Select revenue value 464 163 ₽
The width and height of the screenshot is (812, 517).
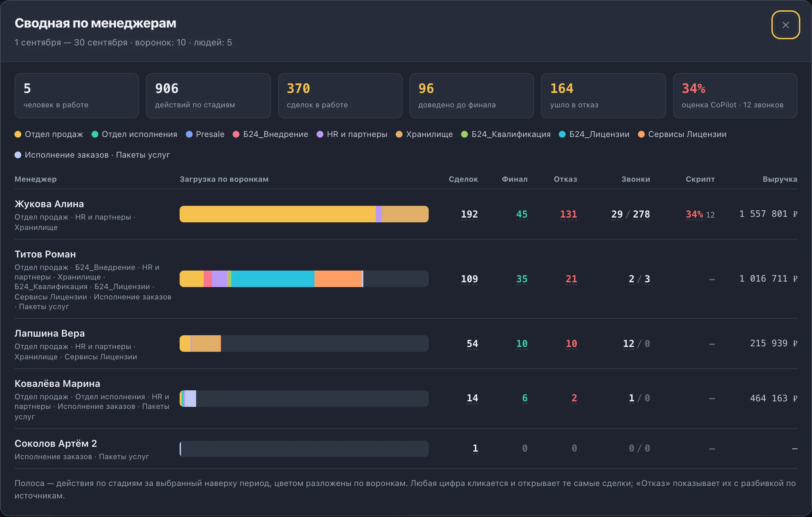click(773, 398)
